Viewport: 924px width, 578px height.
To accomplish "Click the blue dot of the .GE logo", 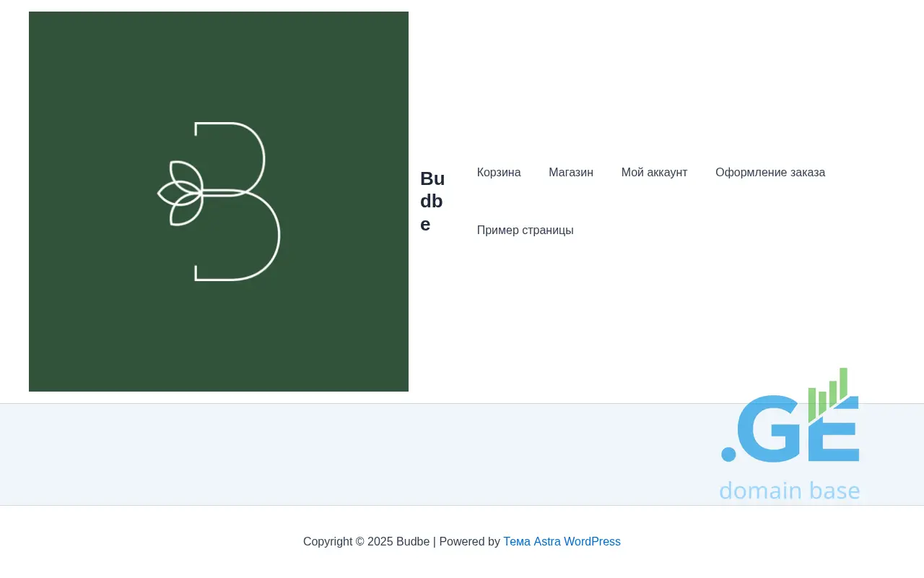I will point(728,454).
